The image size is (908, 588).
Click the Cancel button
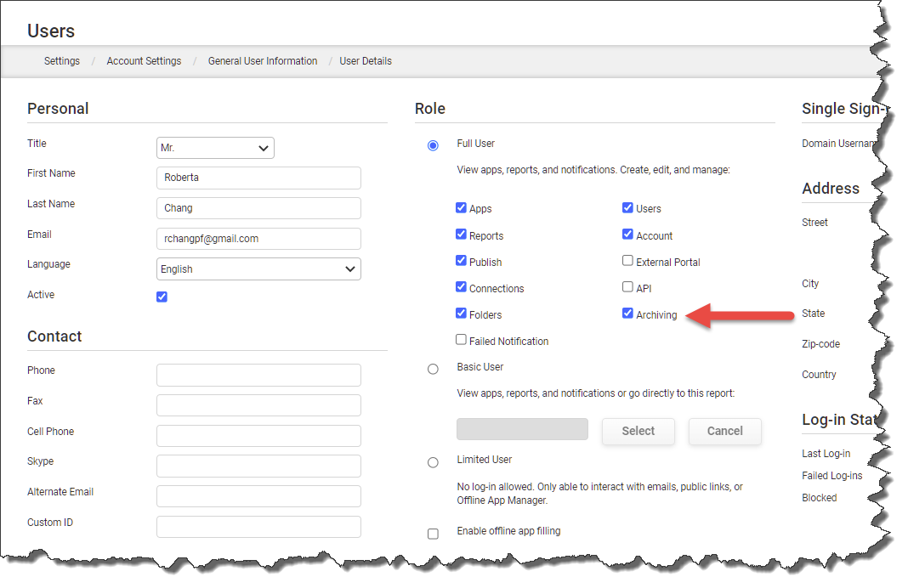[724, 431]
